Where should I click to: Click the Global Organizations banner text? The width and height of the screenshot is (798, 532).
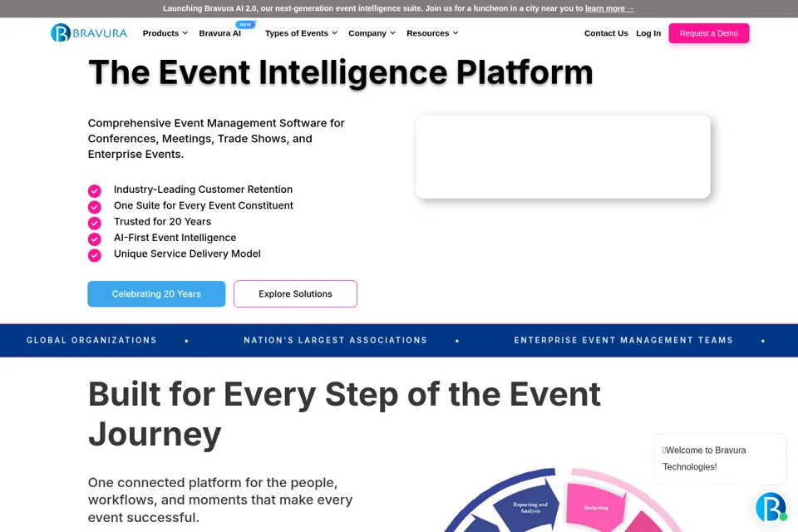click(91, 340)
